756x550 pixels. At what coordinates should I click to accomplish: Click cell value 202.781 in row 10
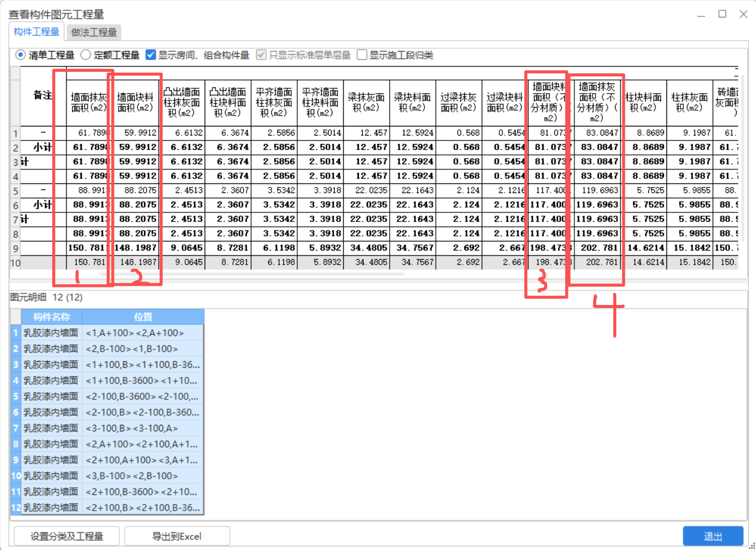[x=599, y=263]
